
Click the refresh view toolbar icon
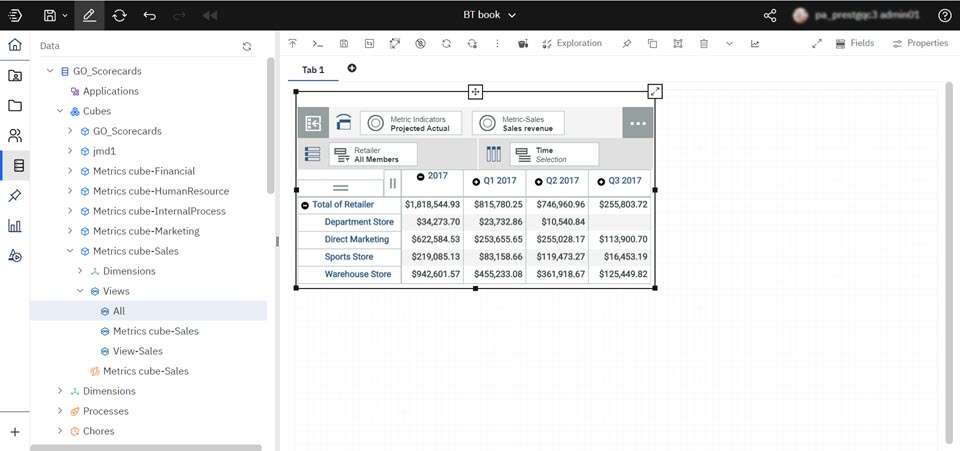[x=446, y=43]
